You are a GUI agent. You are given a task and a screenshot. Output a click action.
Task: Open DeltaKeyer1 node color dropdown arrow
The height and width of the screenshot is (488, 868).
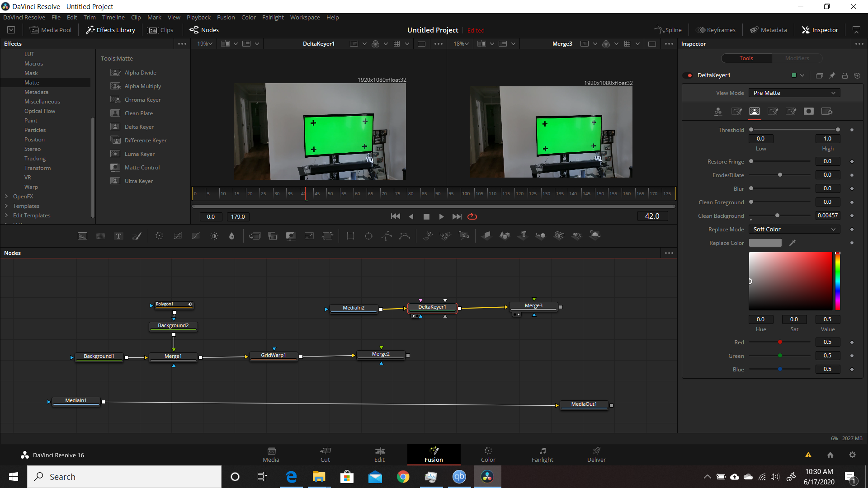pos(802,75)
